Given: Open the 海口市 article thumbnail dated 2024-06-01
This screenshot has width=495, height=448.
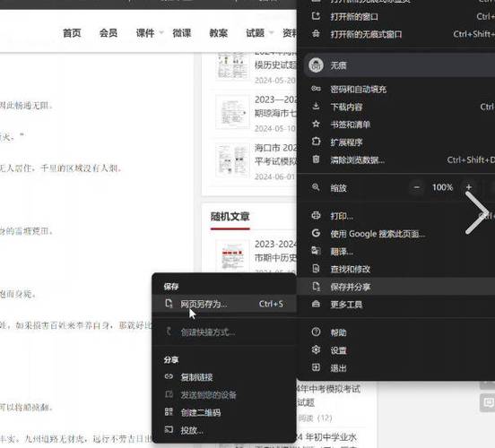Looking at the screenshot, I should click(232, 160).
